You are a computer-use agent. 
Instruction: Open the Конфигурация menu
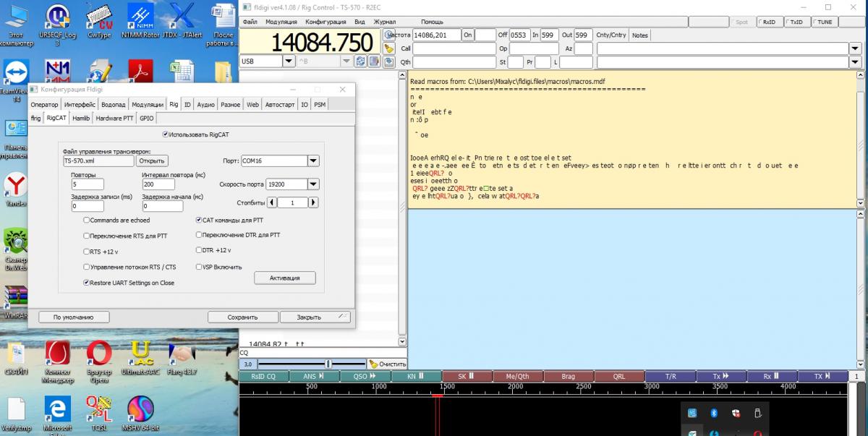(326, 22)
